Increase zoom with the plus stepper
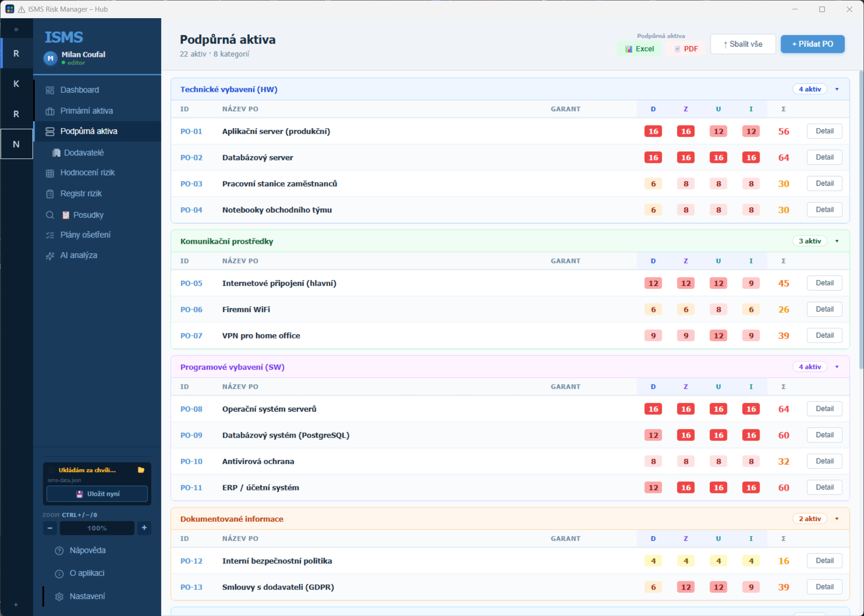The width and height of the screenshot is (864, 616). 144,528
